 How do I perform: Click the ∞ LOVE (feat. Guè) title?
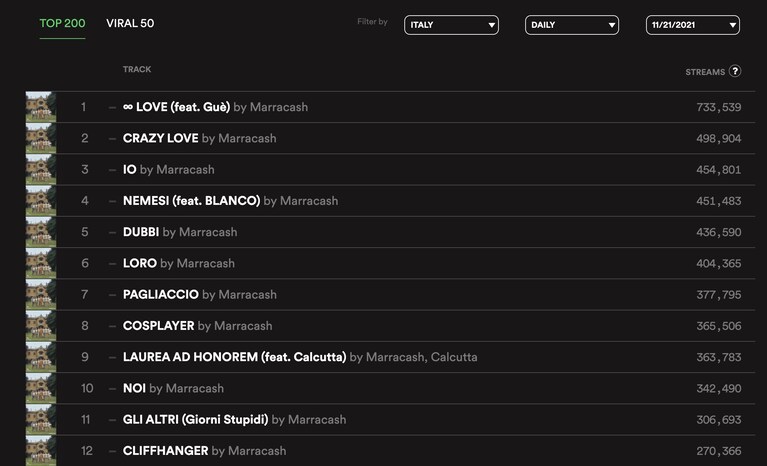pyautogui.click(x=176, y=107)
